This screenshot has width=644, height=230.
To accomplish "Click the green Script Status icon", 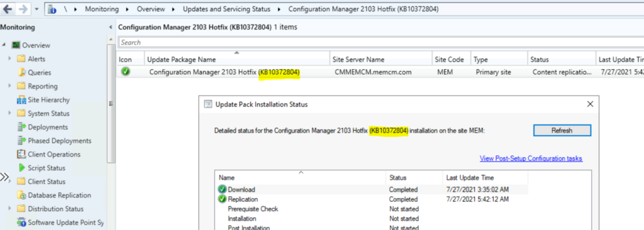I will pos(21,168).
